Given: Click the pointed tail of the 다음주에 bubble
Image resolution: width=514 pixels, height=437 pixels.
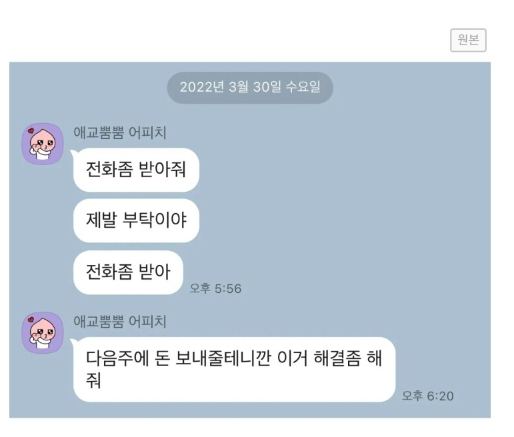Looking at the screenshot, I should pyautogui.click(x=73, y=342).
